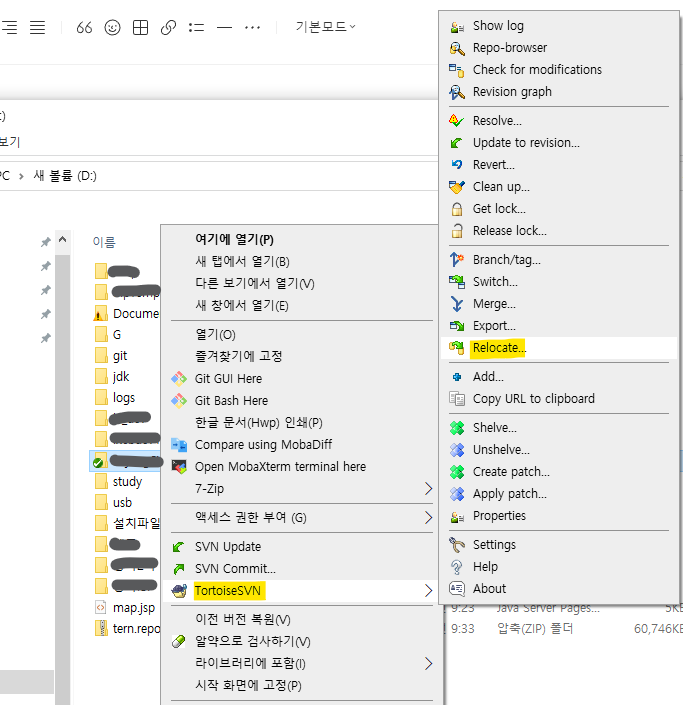Click the Repo-browser magnifier icon
Viewport: 683px width, 705px height.
point(457,48)
